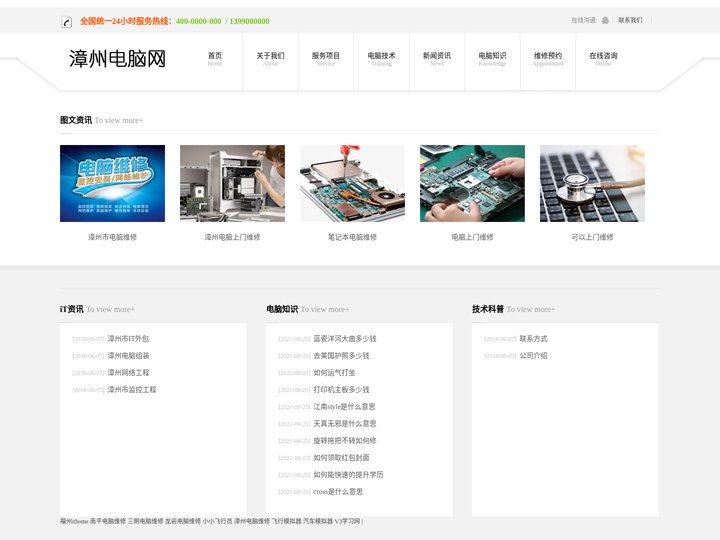
Task: Click To view more+ beside 电脑知识 section
Action: point(325,309)
